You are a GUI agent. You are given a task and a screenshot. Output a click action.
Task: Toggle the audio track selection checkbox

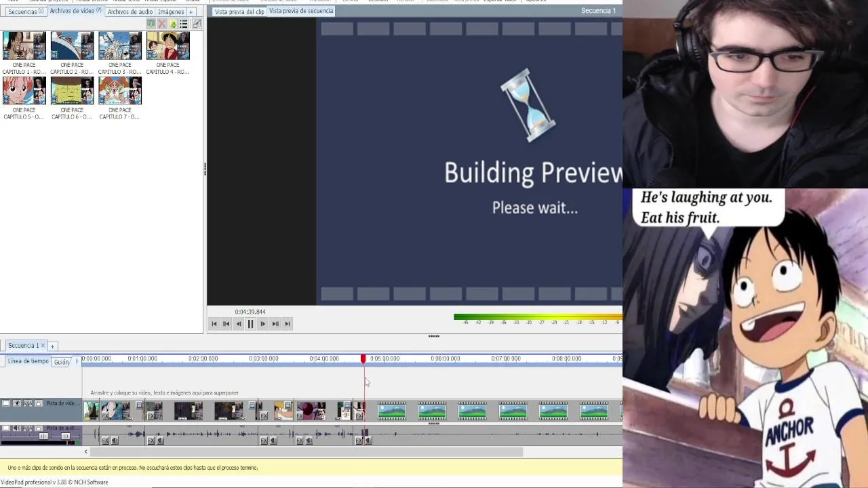6,428
